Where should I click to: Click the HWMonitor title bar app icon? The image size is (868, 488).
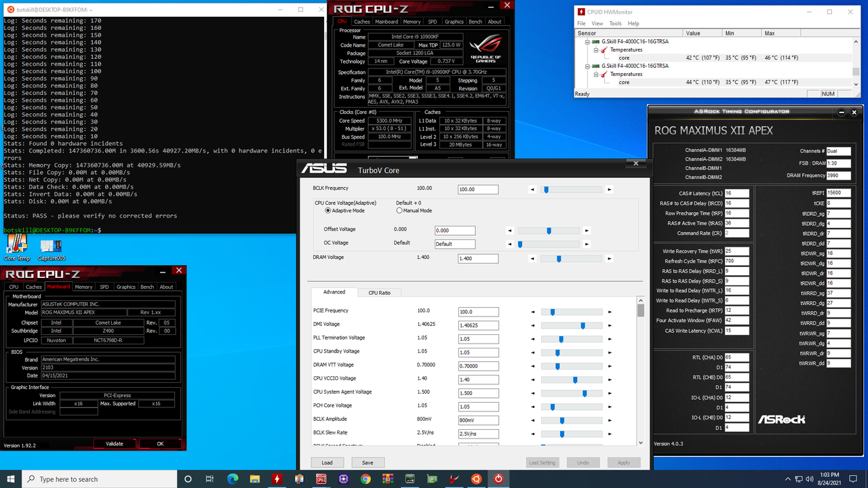coord(582,12)
